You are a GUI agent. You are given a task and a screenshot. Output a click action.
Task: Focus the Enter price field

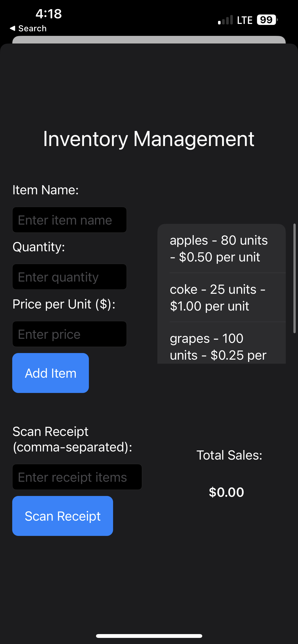coord(70,334)
